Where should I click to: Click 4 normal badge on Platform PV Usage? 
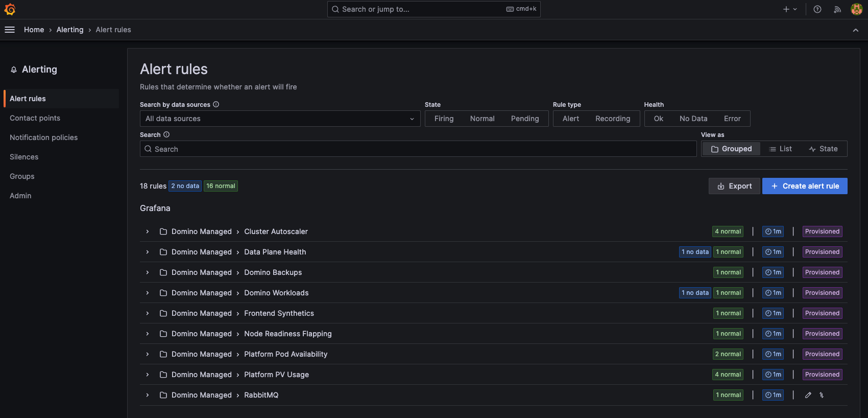(x=728, y=375)
